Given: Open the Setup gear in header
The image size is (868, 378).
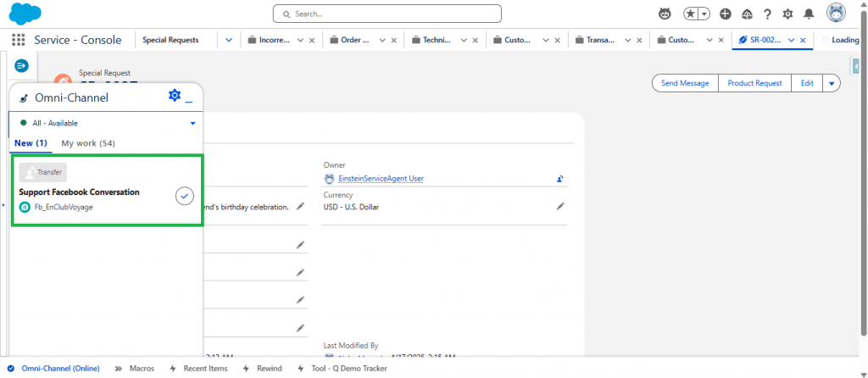Looking at the screenshot, I should [x=787, y=14].
